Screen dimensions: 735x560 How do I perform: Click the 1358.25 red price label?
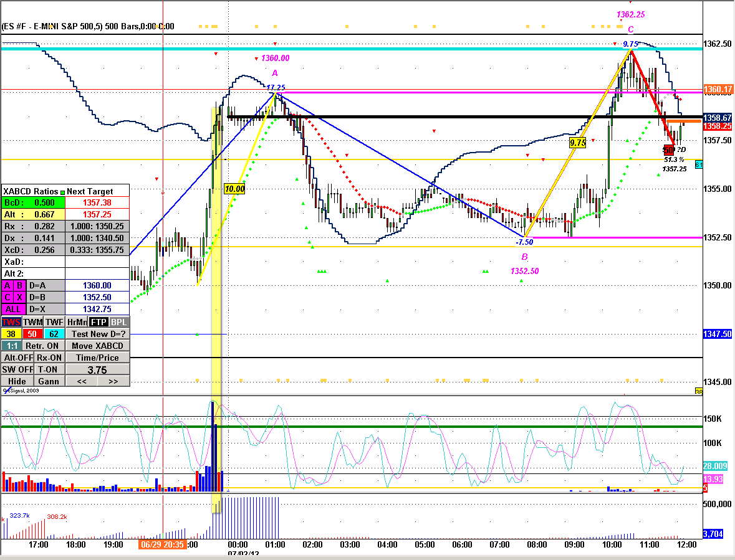click(718, 126)
